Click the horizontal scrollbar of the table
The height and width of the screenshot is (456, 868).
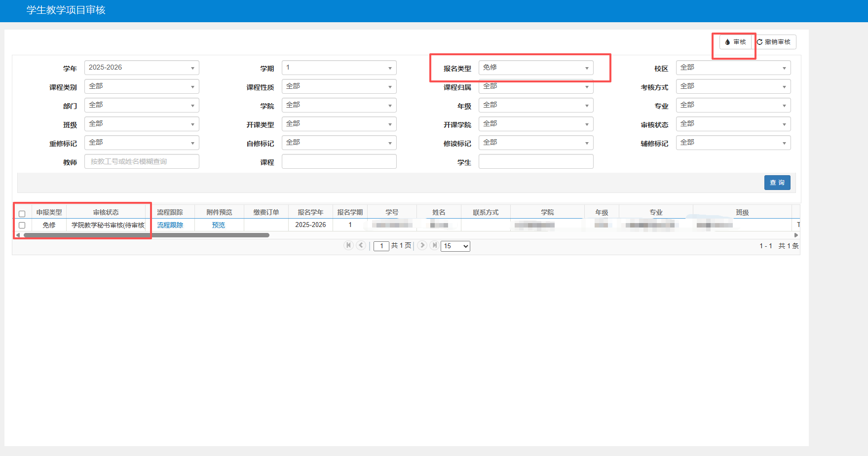click(147, 235)
